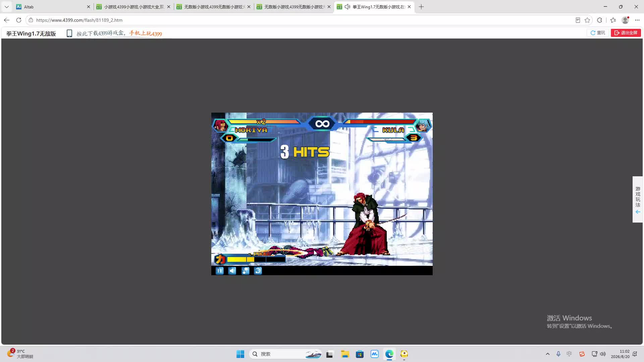Click the KULA character portrait
Viewport: 644px width, 362px height.
423,125
